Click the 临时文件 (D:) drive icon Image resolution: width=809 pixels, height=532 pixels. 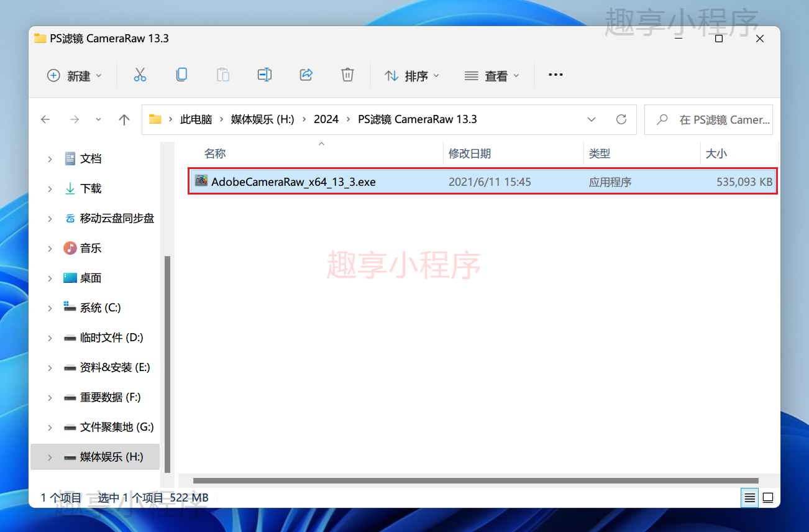[x=70, y=337]
